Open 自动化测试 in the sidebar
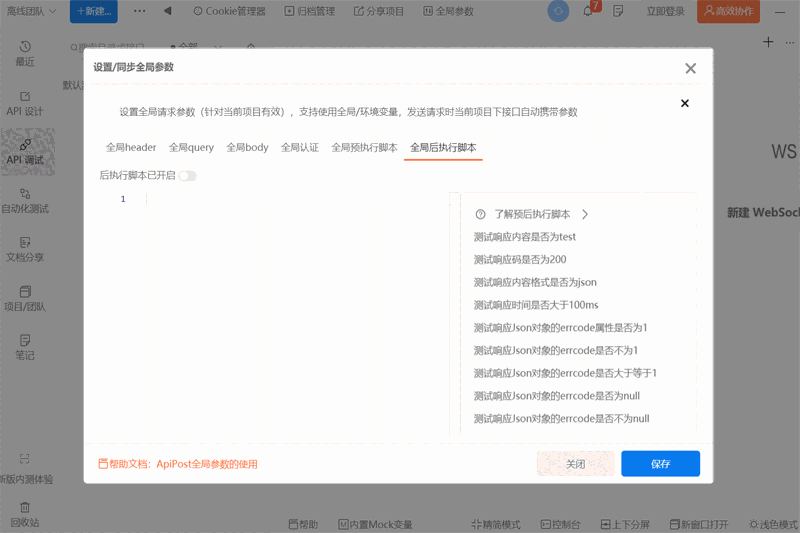The width and height of the screenshot is (800, 533). [x=24, y=201]
